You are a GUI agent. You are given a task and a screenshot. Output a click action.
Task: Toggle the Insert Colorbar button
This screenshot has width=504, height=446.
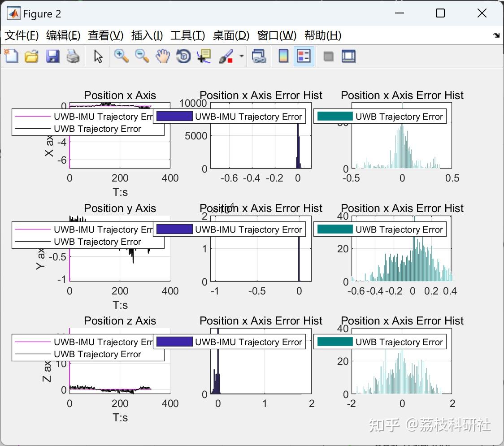283,56
